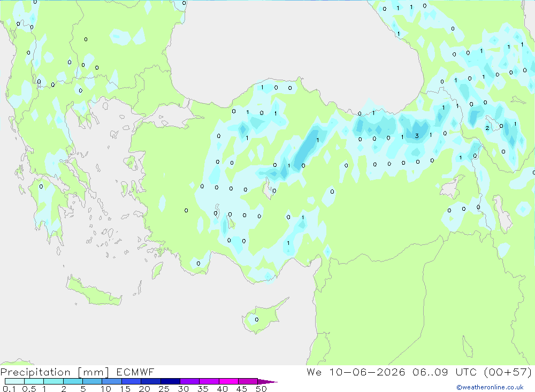The height and width of the screenshot is (392, 535).
Task: Click the '45' legend scale label
Action: (x=242, y=389)
